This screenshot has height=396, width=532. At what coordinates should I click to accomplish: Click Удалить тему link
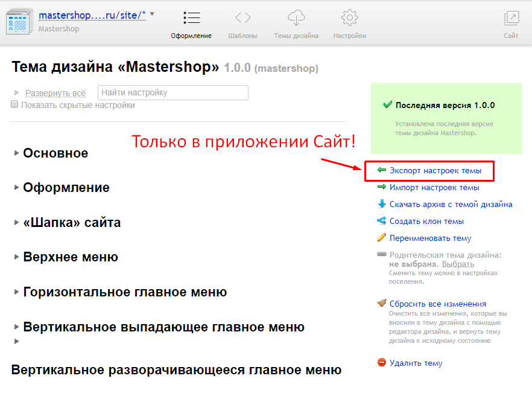coord(416,363)
